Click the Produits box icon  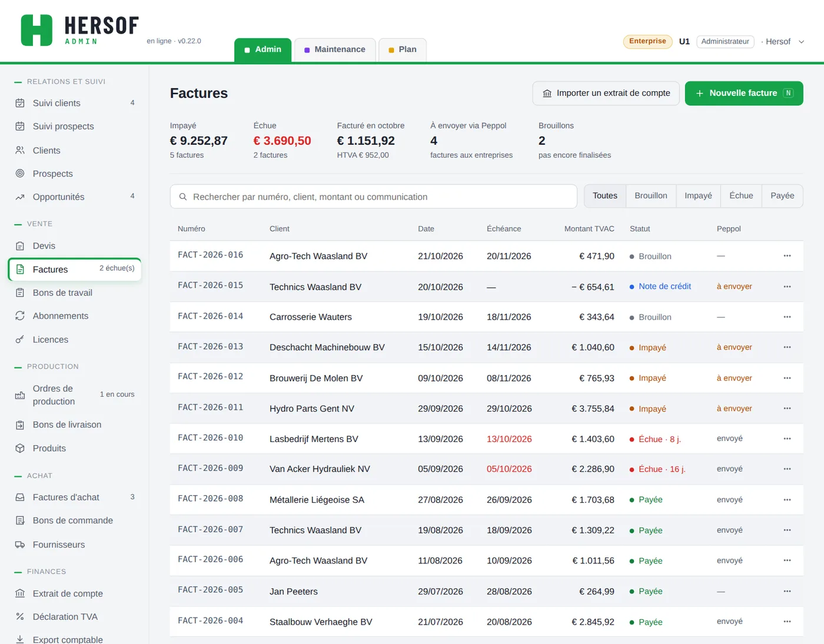pyautogui.click(x=20, y=449)
